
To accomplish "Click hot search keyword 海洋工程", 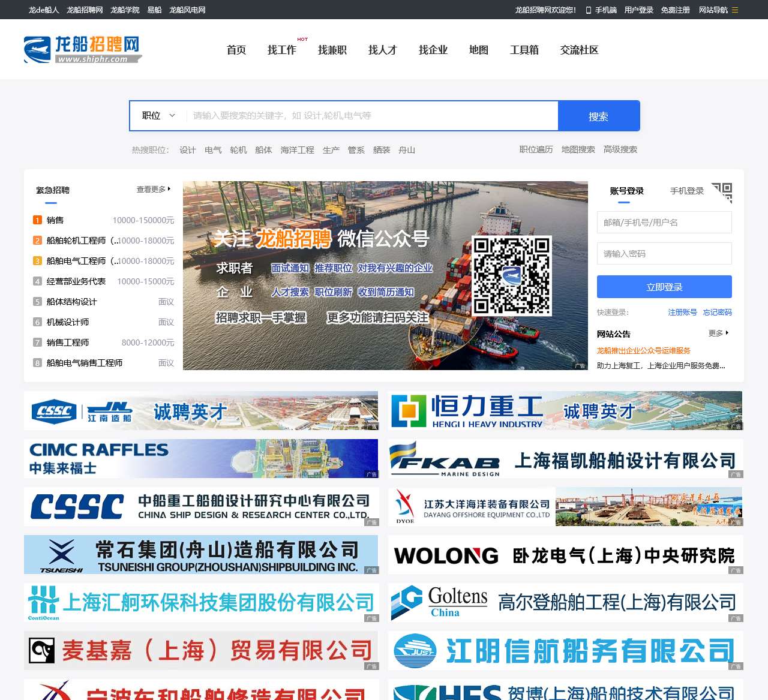I will pos(298,150).
